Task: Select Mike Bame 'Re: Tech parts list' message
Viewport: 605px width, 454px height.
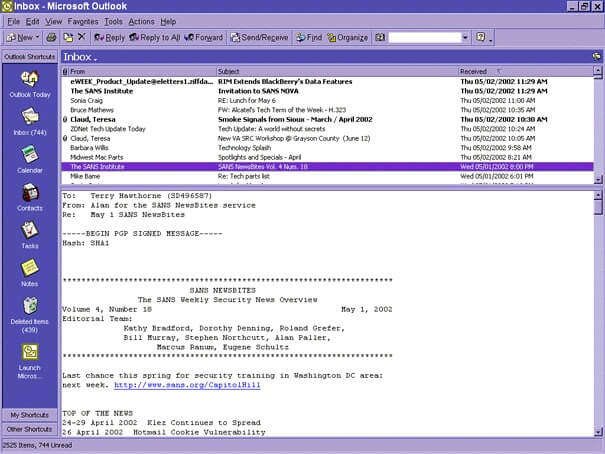Action: click(x=327, y=176)
